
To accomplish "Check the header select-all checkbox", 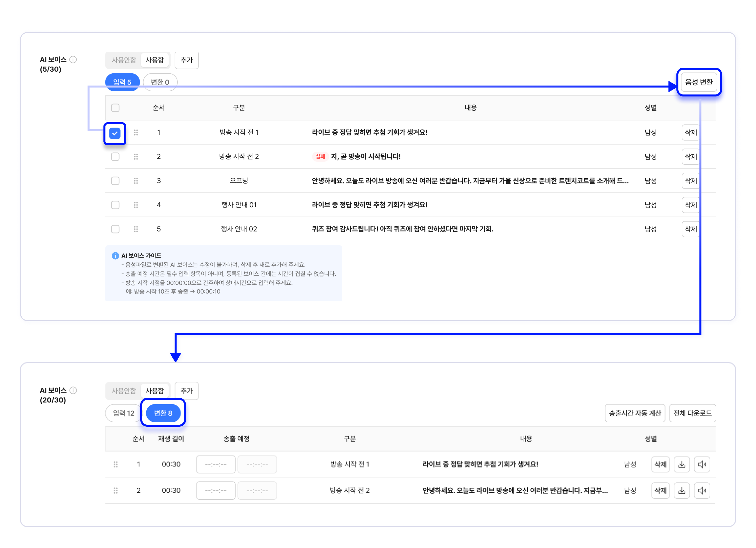I will [x=115, y=108].
